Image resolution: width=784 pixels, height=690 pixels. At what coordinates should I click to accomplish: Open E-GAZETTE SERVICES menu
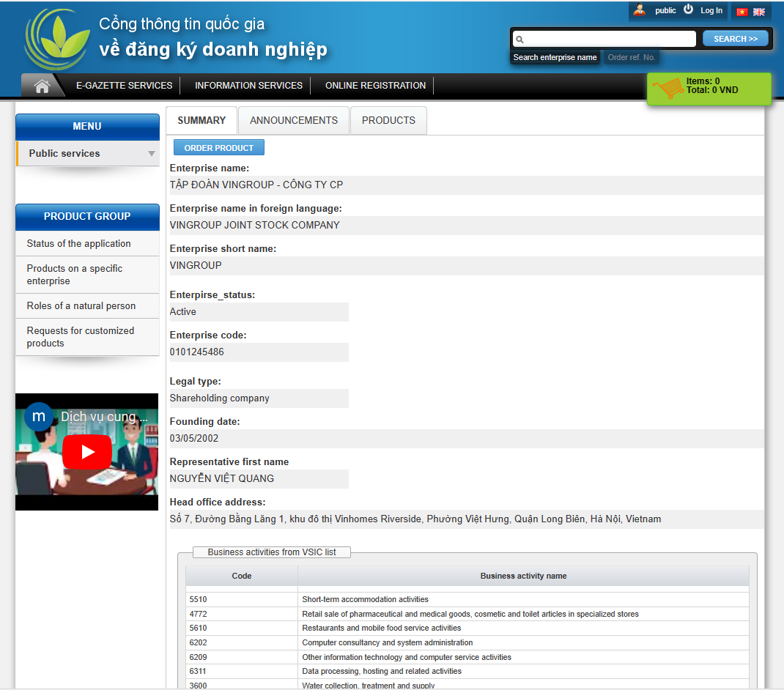click(124, 86)
